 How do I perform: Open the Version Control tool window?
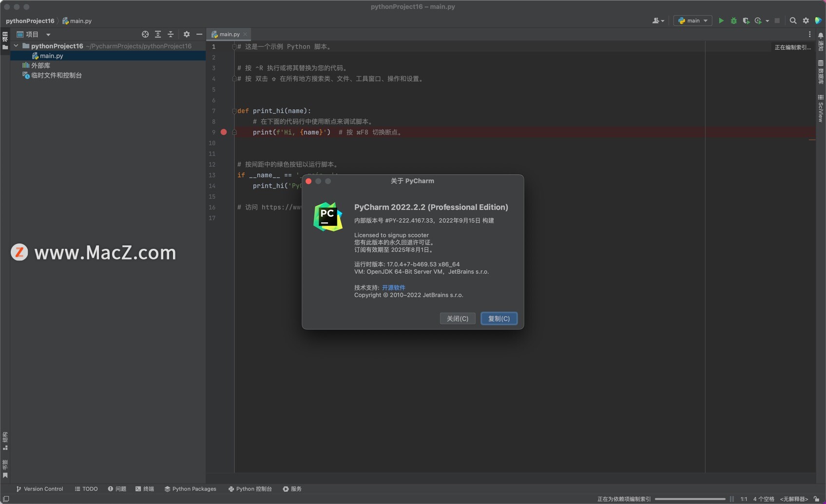click(39, 489)
